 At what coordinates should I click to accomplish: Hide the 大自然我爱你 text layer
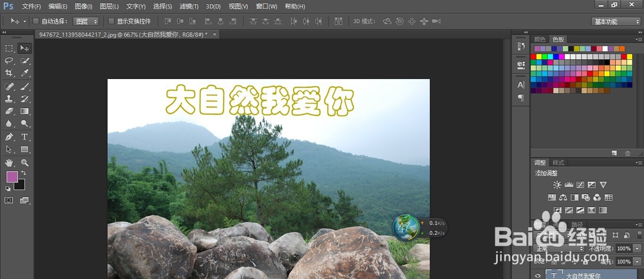(x=538, y=276)
